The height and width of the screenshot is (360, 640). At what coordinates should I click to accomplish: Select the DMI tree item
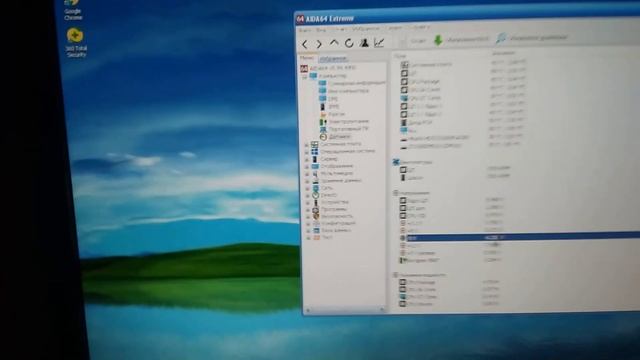[333, 99]
